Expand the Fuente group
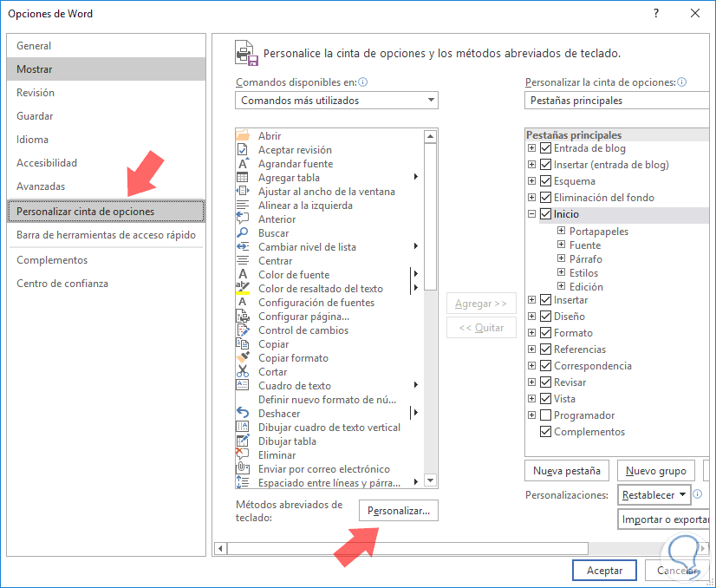716x588 pixels. pos(561,245)
